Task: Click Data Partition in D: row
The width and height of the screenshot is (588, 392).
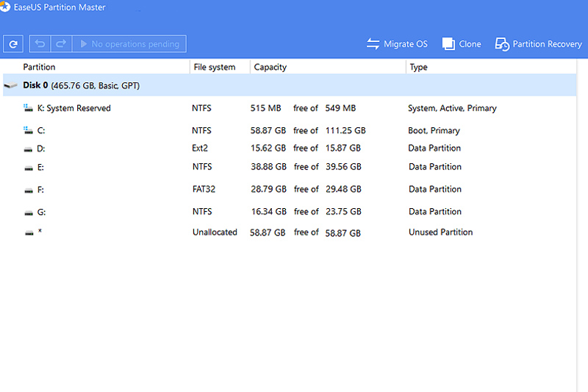Action: pos(434,148)
